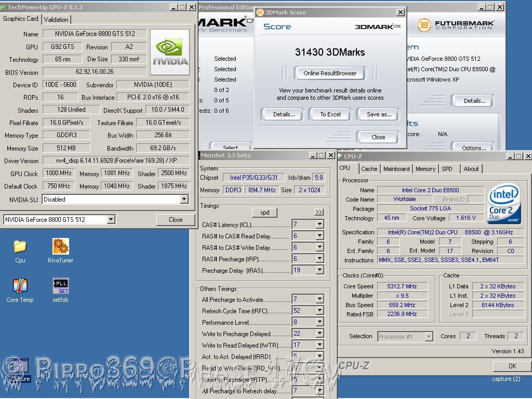Expand the NVIDIA SLI dropdown

tap(184, 199)
